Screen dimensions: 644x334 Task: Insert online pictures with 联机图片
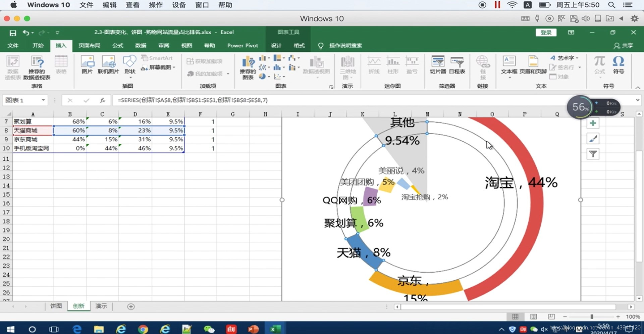pyautogui.click(x=108, y=65)
